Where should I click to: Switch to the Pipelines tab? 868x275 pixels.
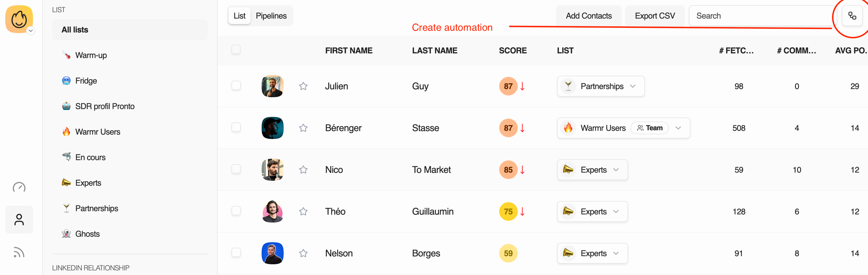(271, 16)
